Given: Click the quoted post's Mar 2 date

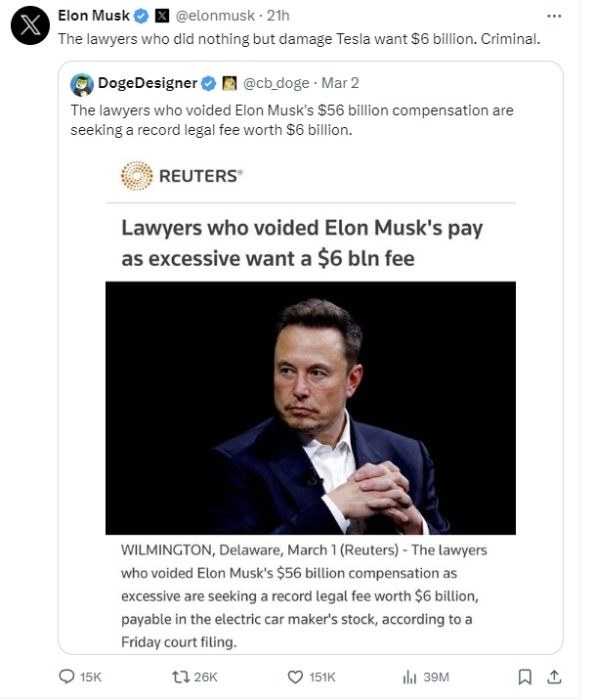Looking at the screenshot, I should 341,83.
